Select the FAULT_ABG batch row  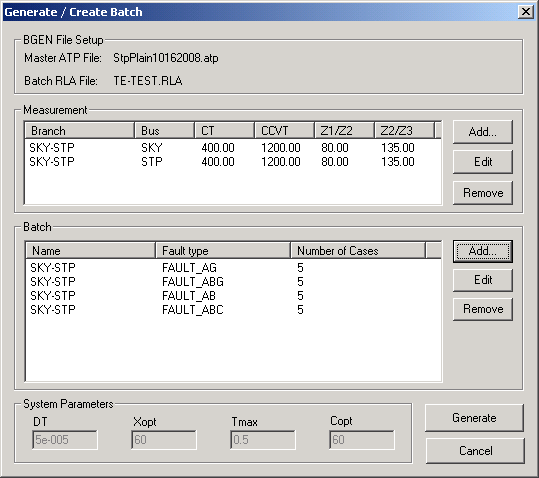pyautogui.click(x=233, y=282)
